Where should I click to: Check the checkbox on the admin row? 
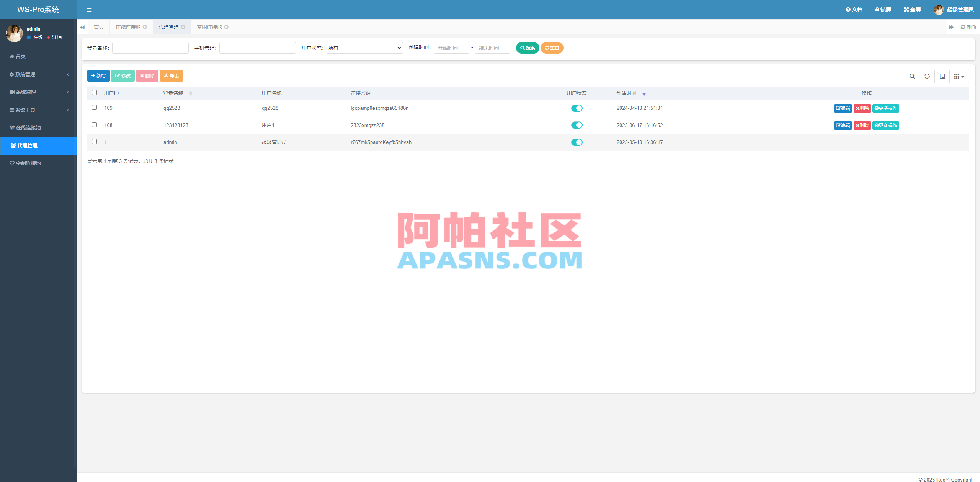(94, 142)
